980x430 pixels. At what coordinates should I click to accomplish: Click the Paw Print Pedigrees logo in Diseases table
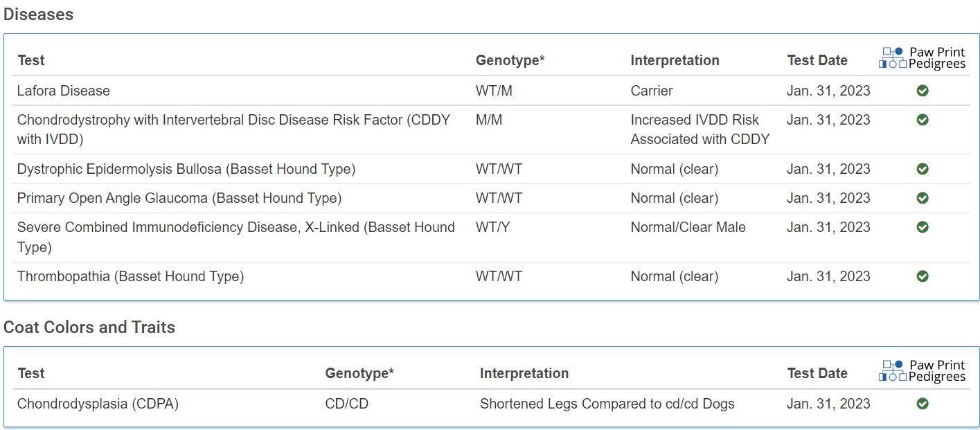[922, 58]
